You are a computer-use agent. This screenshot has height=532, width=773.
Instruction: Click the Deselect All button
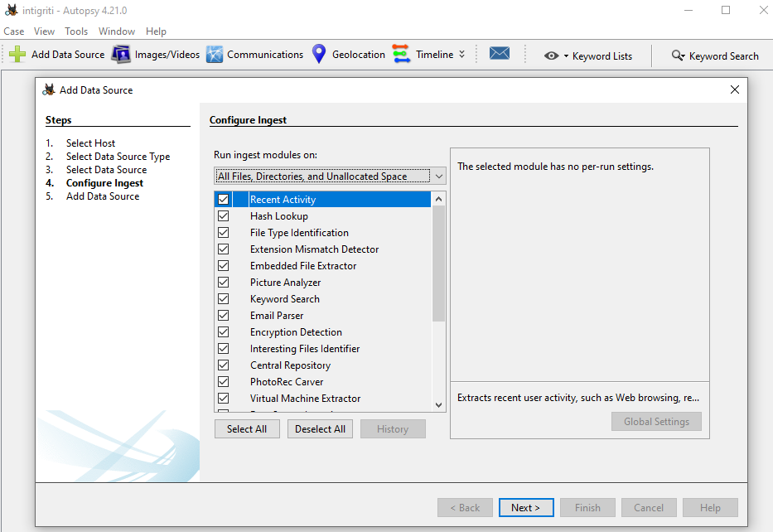[320, 428]
